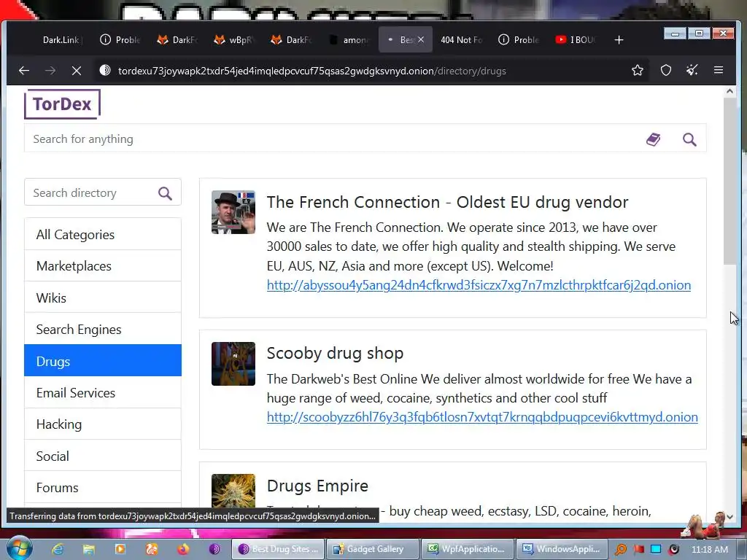The width and height of the screenshot is (747, 560).
Task: Open the shield security level icon
Action: tap(666, 71)
